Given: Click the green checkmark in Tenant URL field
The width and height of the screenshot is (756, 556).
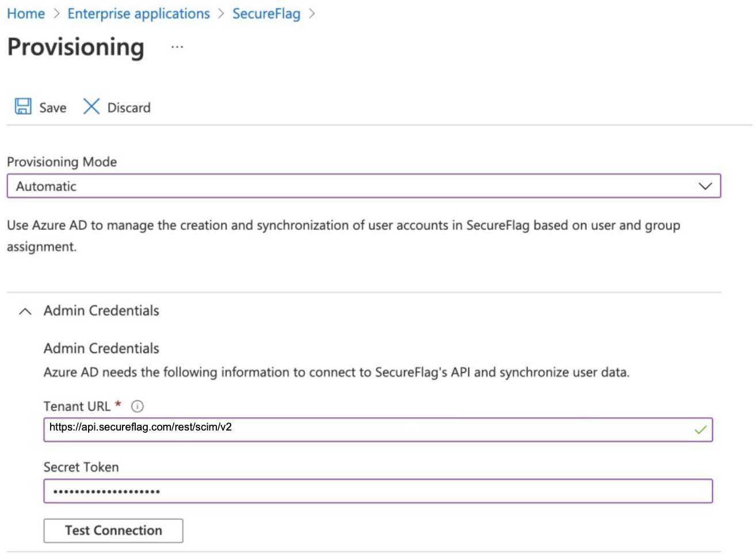Looking at the screenshot, I should coord(700,430).
